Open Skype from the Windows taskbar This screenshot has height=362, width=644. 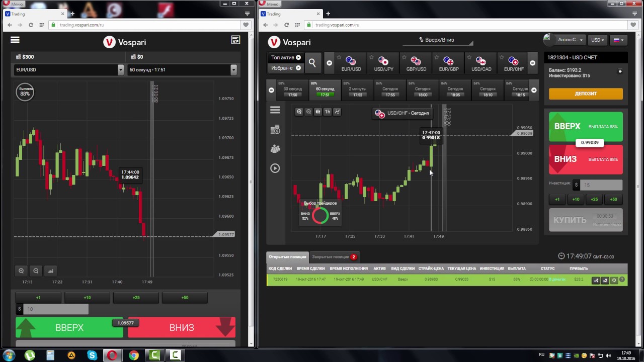coord(92,355)
